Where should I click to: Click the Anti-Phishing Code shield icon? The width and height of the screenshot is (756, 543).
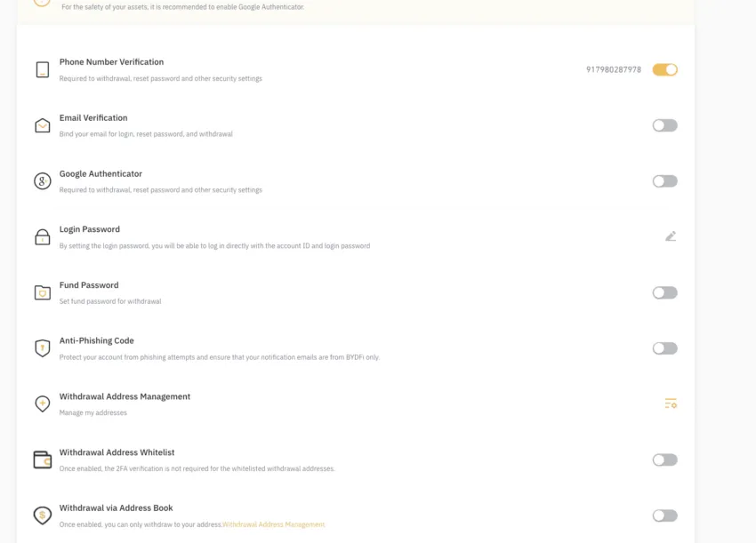tap(43, 347)
